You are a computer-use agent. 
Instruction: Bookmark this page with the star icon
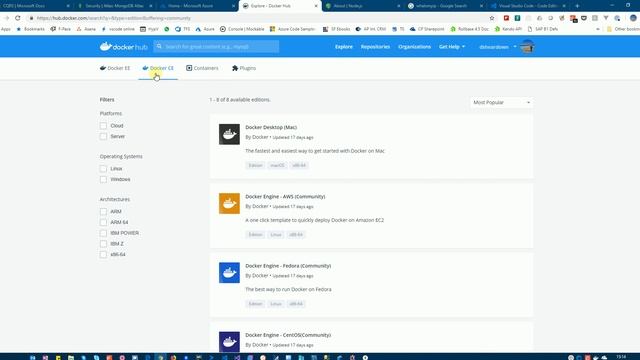(x=492, y=18)
